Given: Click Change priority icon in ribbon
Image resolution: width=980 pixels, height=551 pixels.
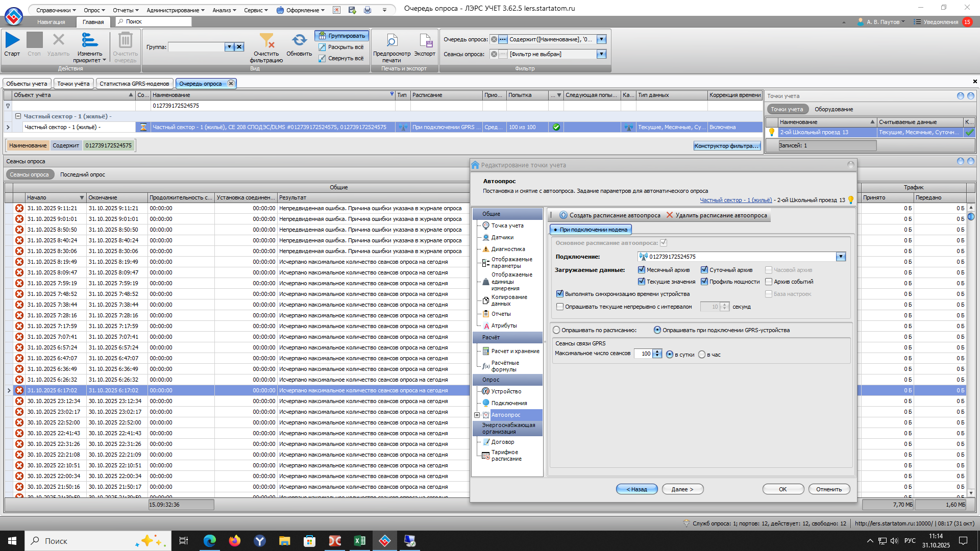Looking at the screenshot, I should [x=90, y=41].
